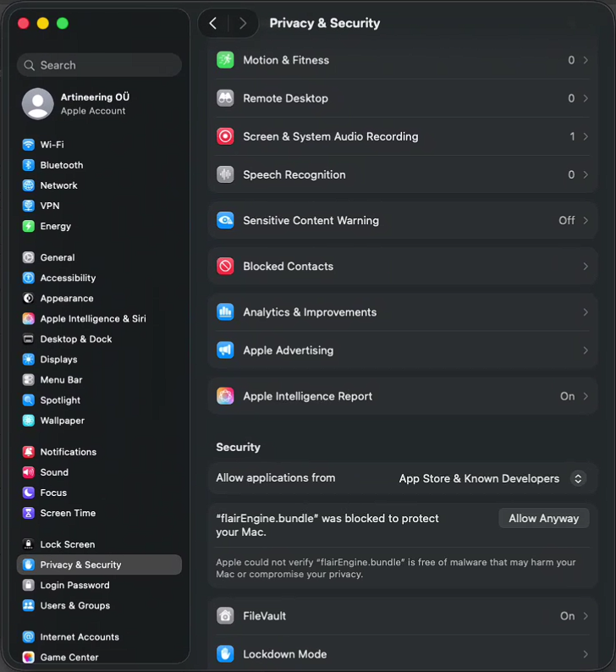The width and height of the screenshot is (616, 672).
Task: Click the Sensitive Content Warning eye icon
Action: pyautogui.click(x=225, y=220)
